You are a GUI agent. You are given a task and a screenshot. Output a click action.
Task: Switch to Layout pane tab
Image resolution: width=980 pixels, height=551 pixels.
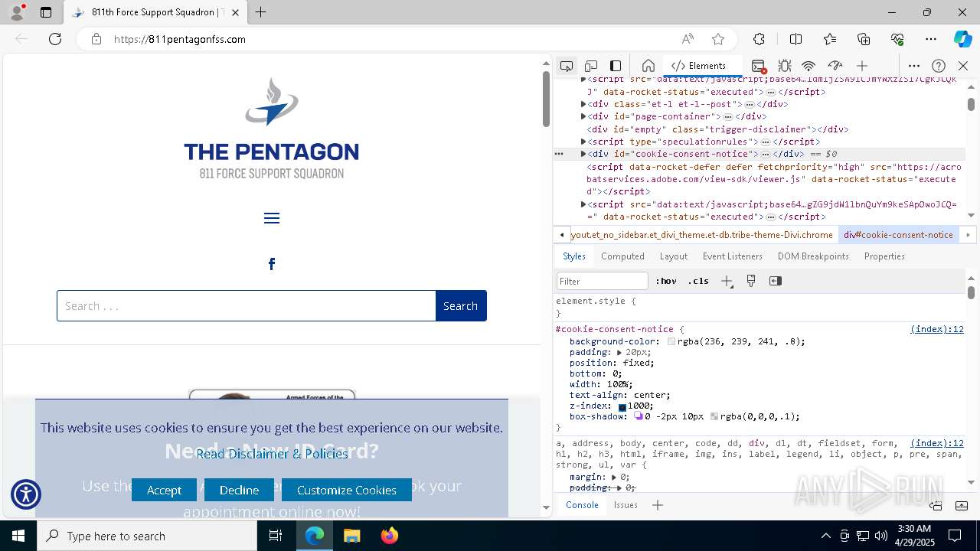(x=673, y=256)
